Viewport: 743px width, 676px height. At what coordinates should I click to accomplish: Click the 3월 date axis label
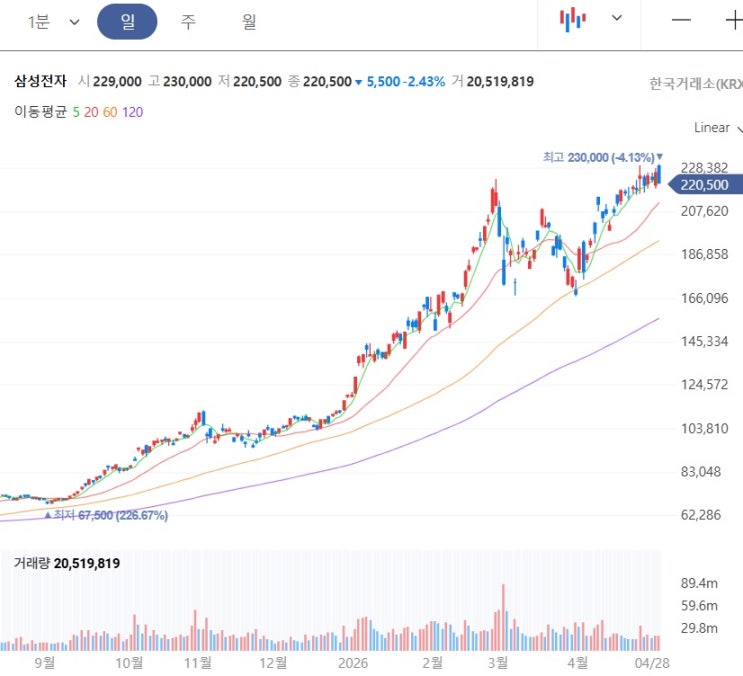tap(498, 662)
